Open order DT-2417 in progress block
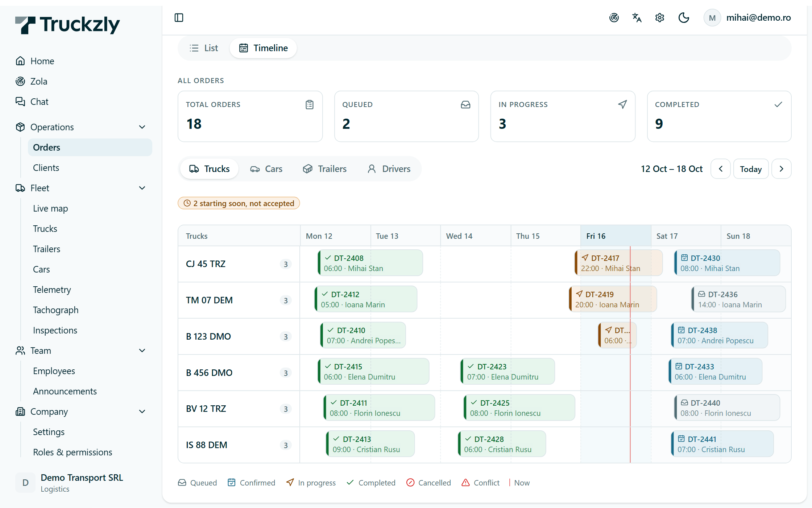The image size is (812, 508). click(619, 263)
